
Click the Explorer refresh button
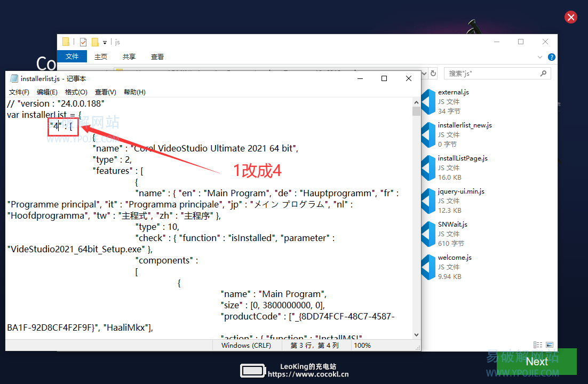[x=433, y=74]
